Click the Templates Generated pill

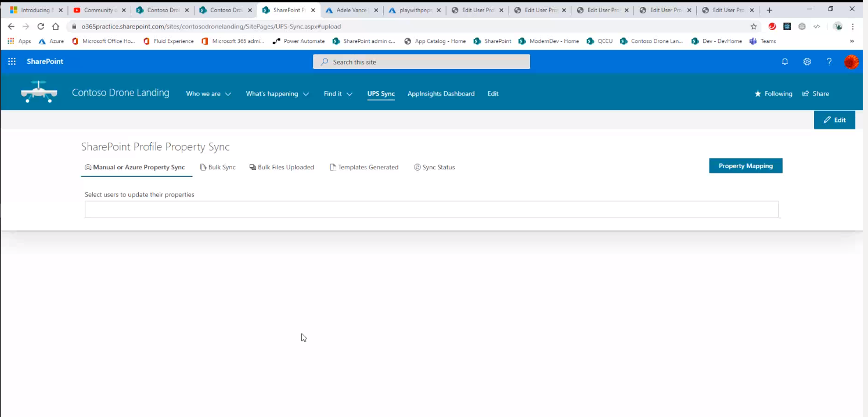point(364,167)
